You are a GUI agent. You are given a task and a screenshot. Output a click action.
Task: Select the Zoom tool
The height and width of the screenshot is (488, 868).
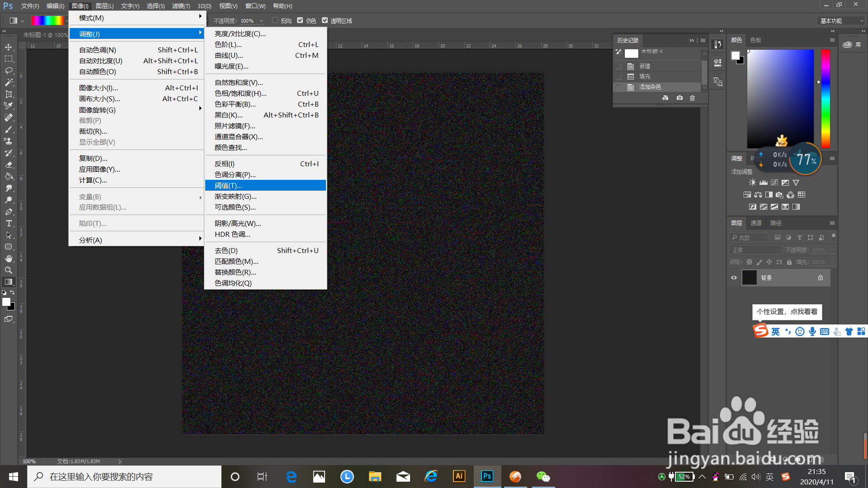[x=9, y=270]
